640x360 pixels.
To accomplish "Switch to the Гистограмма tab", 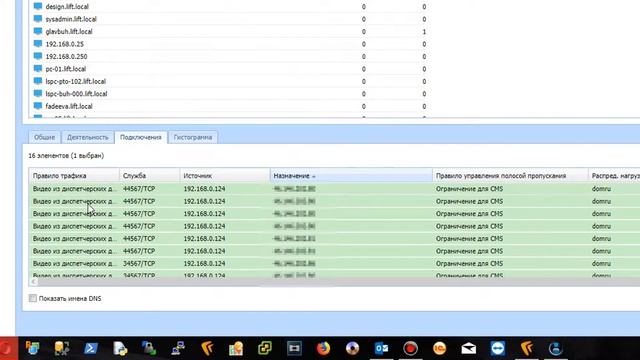I will 193,138.
